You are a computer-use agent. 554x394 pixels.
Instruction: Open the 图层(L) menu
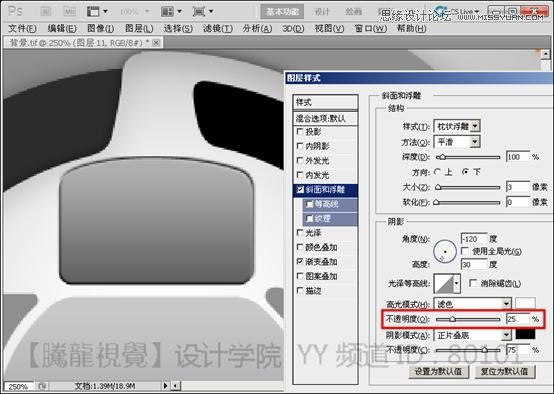(x=139, y=29)
